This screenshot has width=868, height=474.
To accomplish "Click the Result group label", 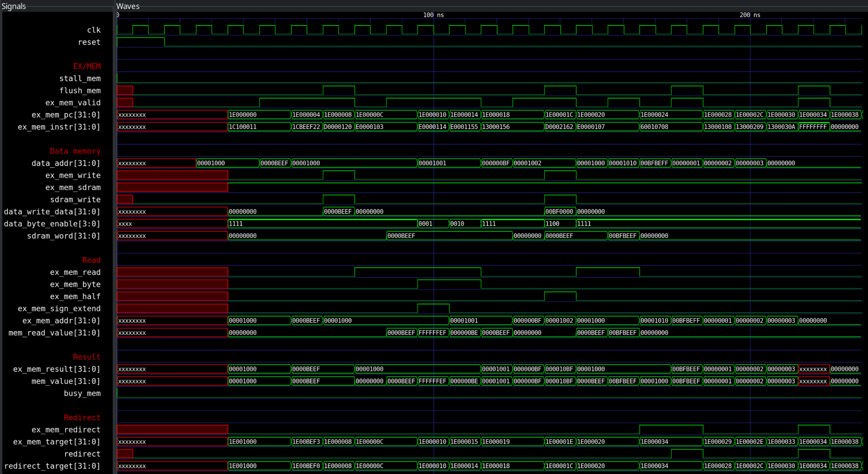I will coord(87,357).
